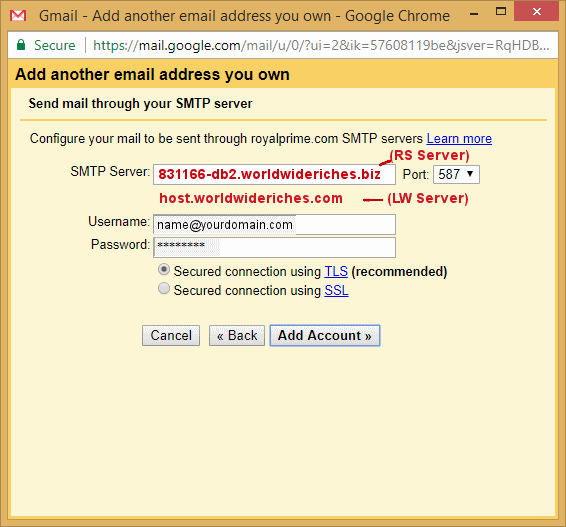The image size is (566, 527).
Task: Close the Gmail popup window
Action: 536,11
